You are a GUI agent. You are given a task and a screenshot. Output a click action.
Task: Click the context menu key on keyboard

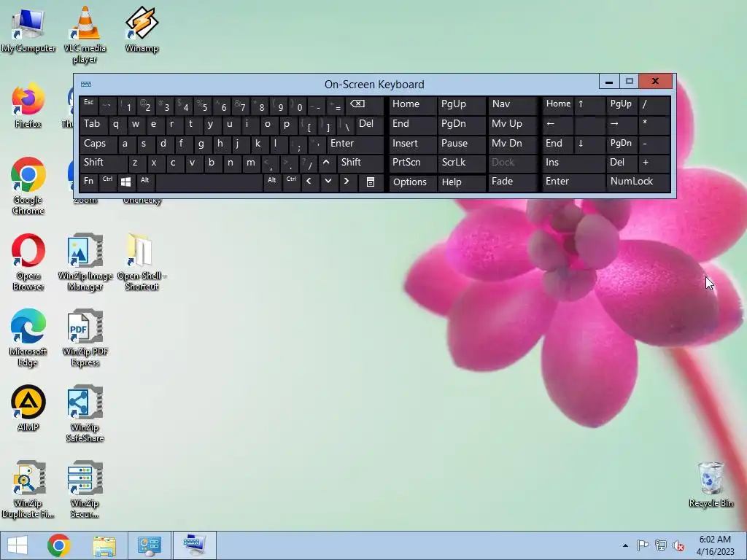point(371,182)
